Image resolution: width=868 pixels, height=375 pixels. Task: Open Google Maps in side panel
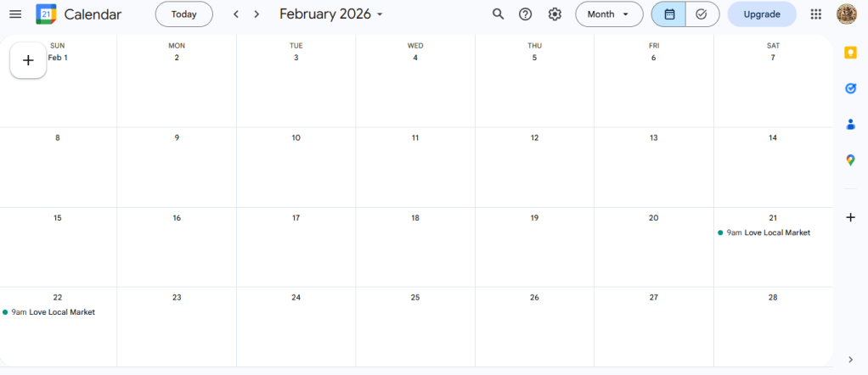(850, 160)
